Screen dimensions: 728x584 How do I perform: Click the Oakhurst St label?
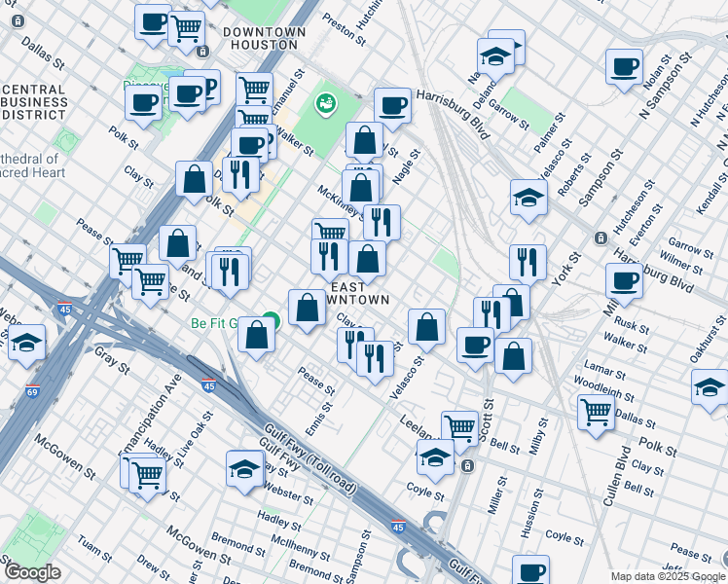coord(708,339)
